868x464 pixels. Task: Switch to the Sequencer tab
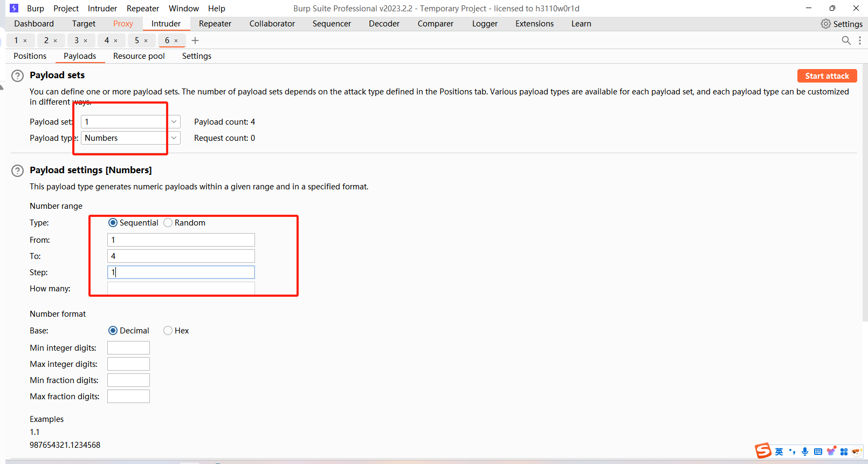tap(332, 24)
